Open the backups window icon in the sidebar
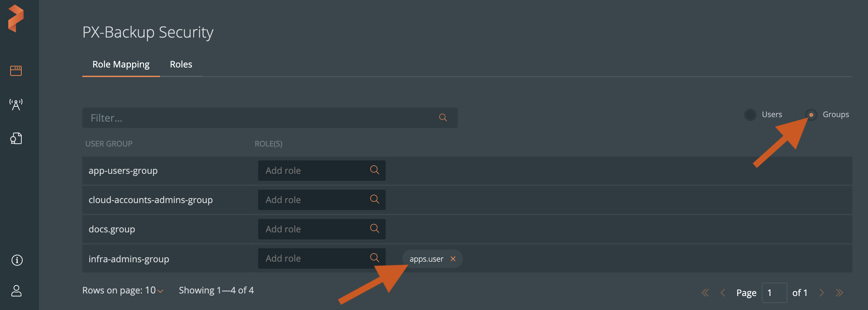868x310 pixels. coord(16,71)
